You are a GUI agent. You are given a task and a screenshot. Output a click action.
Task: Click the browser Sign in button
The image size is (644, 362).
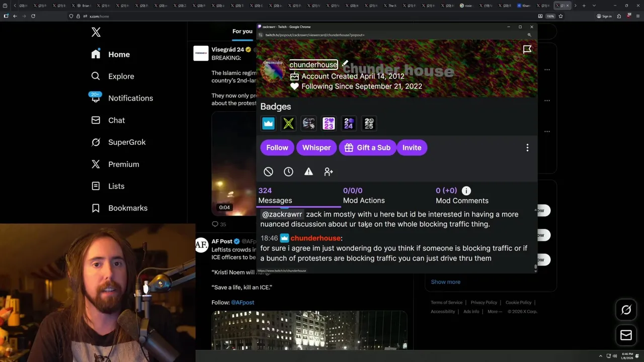(x=604, y=16)
